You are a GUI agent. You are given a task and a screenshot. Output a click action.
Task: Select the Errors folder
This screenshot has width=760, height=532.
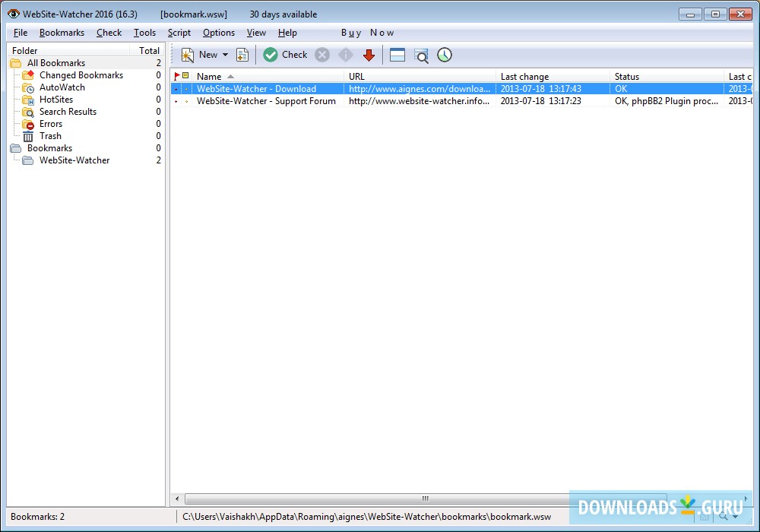click(51, 124)
